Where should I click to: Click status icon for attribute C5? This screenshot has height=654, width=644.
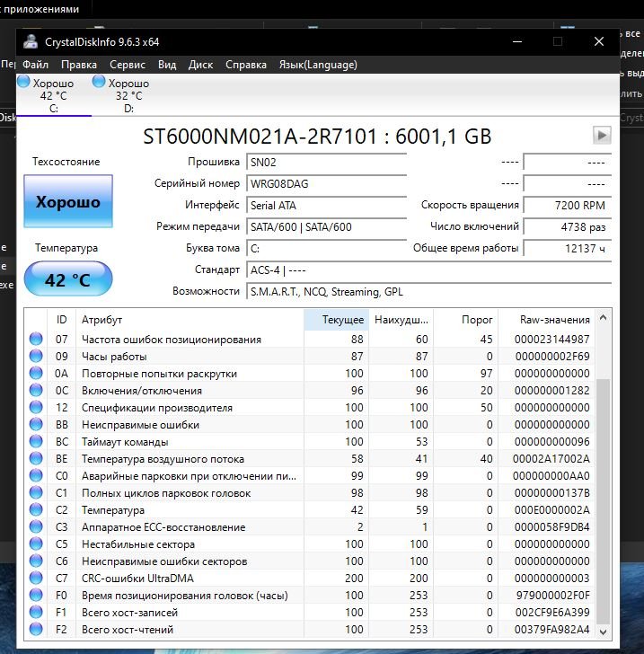36,544
